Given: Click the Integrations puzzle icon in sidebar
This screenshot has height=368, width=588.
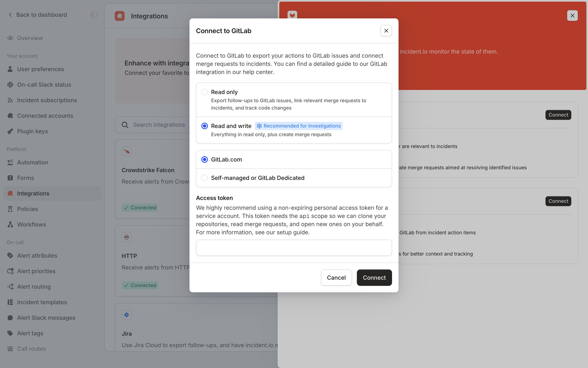Looking at the screenshot, I should pyautogui.click(x=10, y=193).
